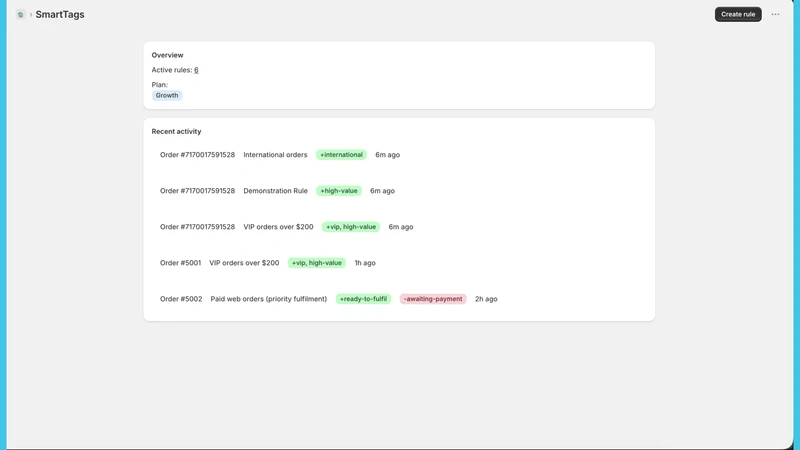Click the app icon beside SmartTags
800x450 pixels.
(x=20, y=14)
